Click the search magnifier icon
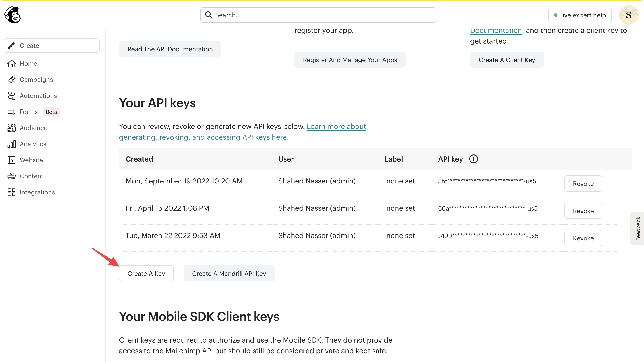The image size is (644, 362). pyautogui.click(x=208, y=15)
